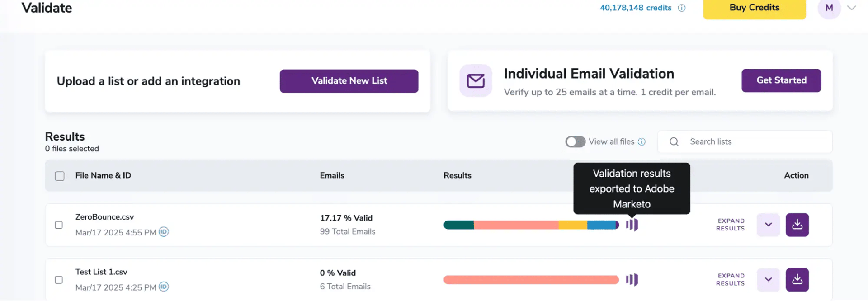Download results for Test List 1.csv

click(x=797, y=280)
